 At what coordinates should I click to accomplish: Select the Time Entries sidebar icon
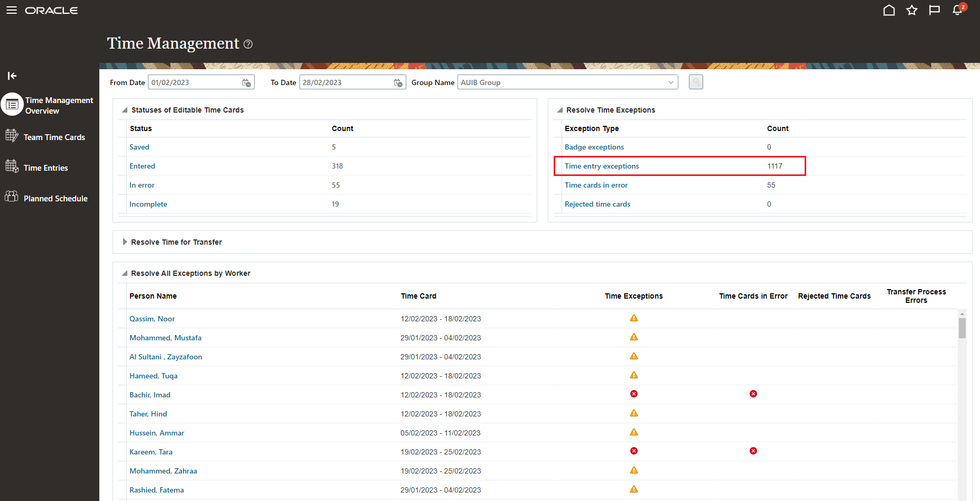tap(45, 167)
